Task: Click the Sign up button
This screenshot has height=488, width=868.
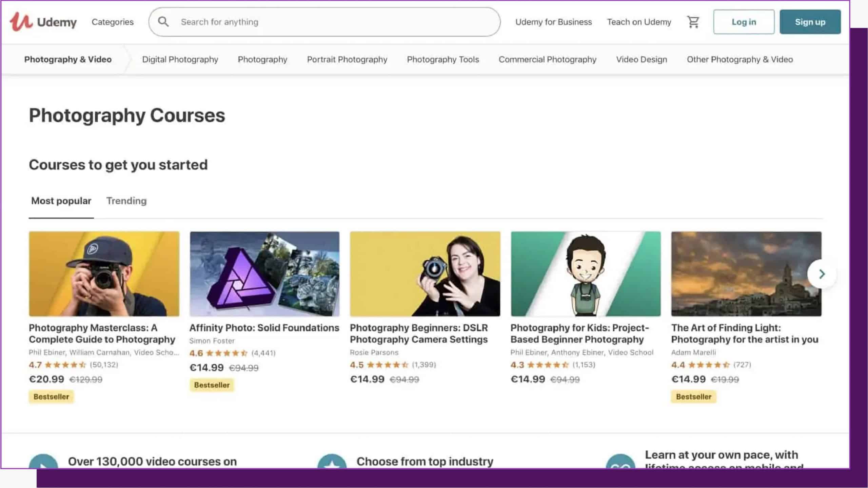Action: [810, 22]
